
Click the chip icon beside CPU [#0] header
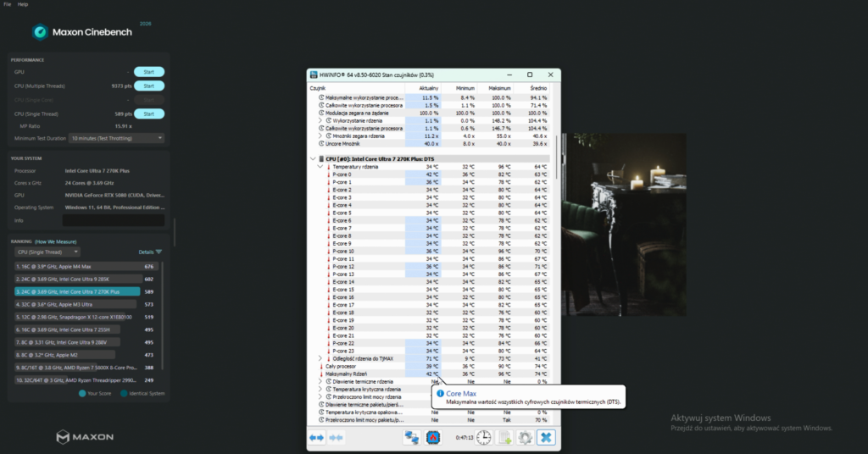tap(321, 158)
